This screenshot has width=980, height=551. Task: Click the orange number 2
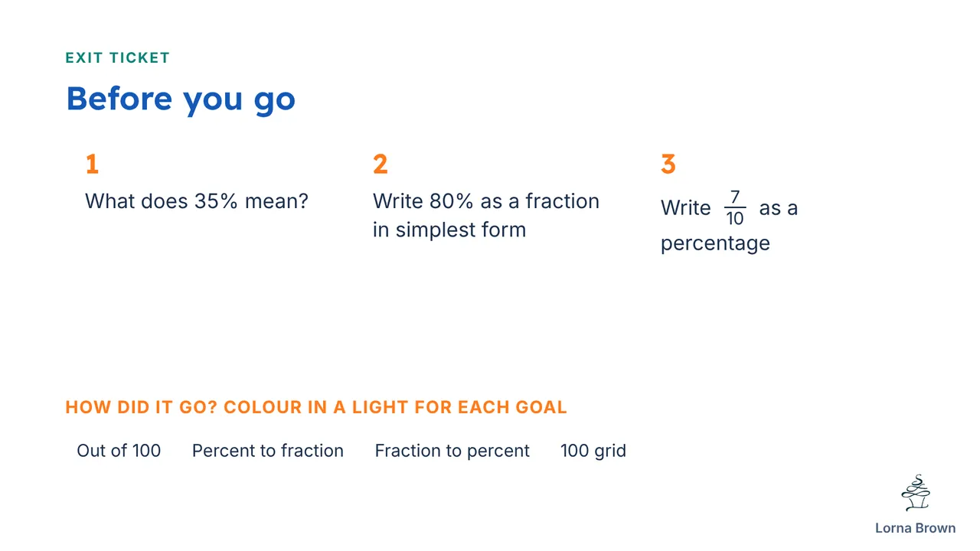381,165
